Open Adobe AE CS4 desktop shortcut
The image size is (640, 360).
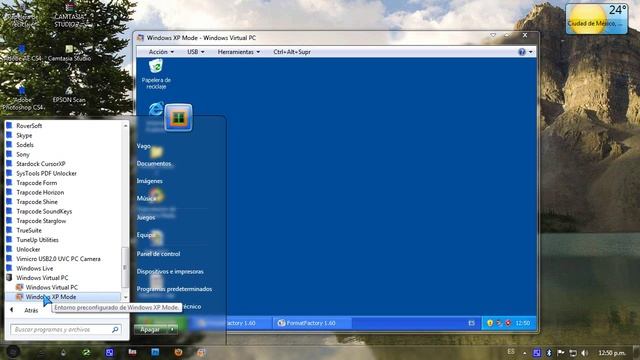pos(22,53)
